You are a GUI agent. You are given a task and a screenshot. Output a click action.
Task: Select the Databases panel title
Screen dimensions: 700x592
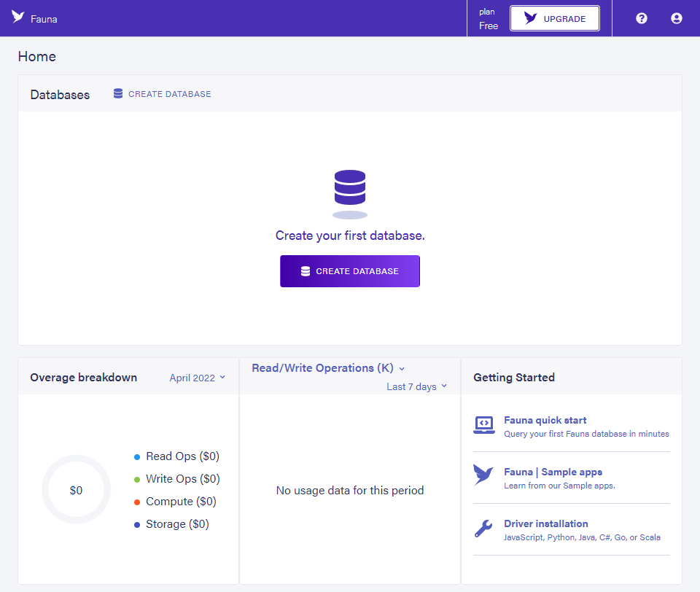(60, 94)
